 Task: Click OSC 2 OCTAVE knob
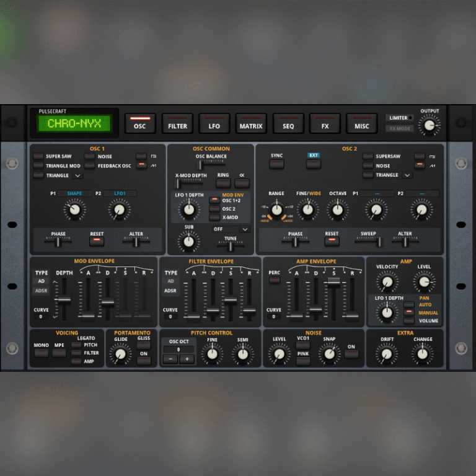tap(338, 209)
